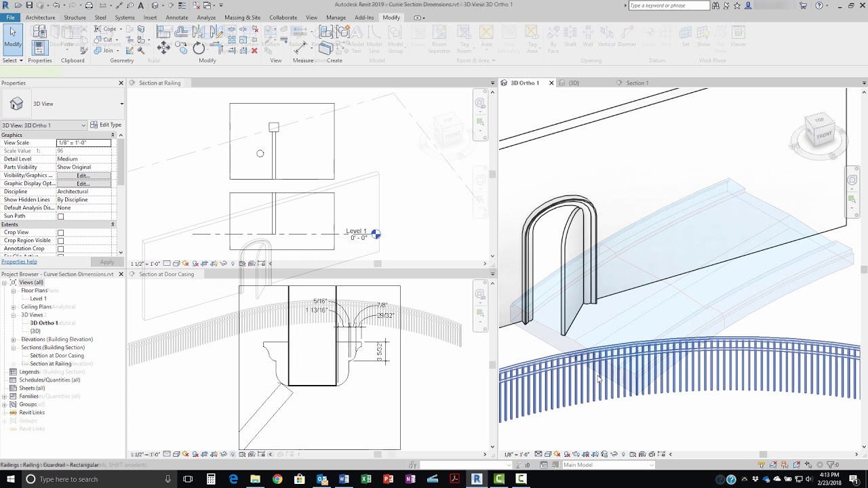Screen dimensions: 868x488
Task: Click the Rotate tool icon
Action: [199, 47]
